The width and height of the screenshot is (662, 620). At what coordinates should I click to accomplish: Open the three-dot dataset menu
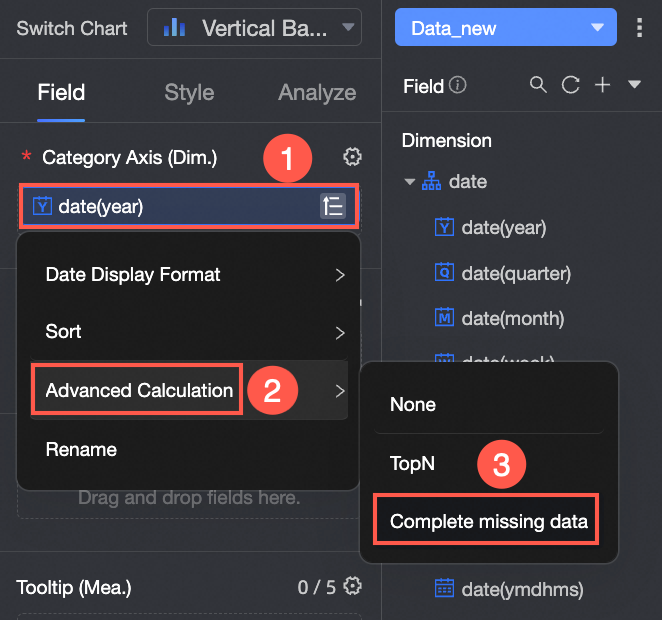(x=640, y=28)
